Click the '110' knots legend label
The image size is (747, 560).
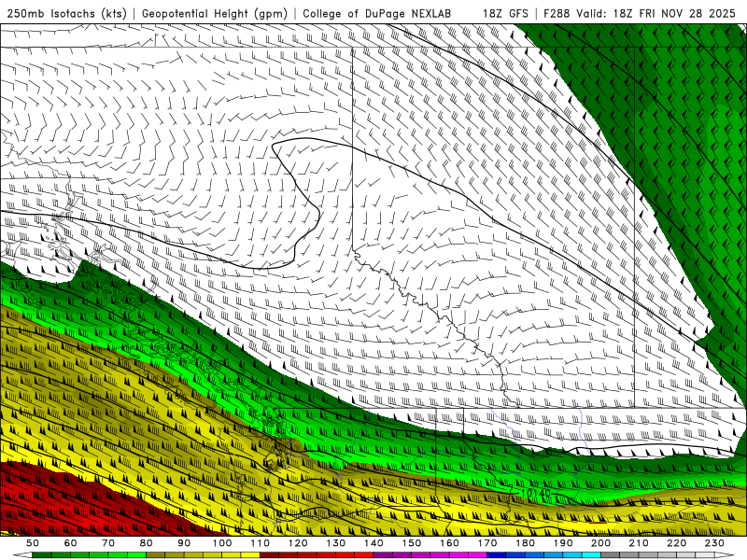click(261, 543)
